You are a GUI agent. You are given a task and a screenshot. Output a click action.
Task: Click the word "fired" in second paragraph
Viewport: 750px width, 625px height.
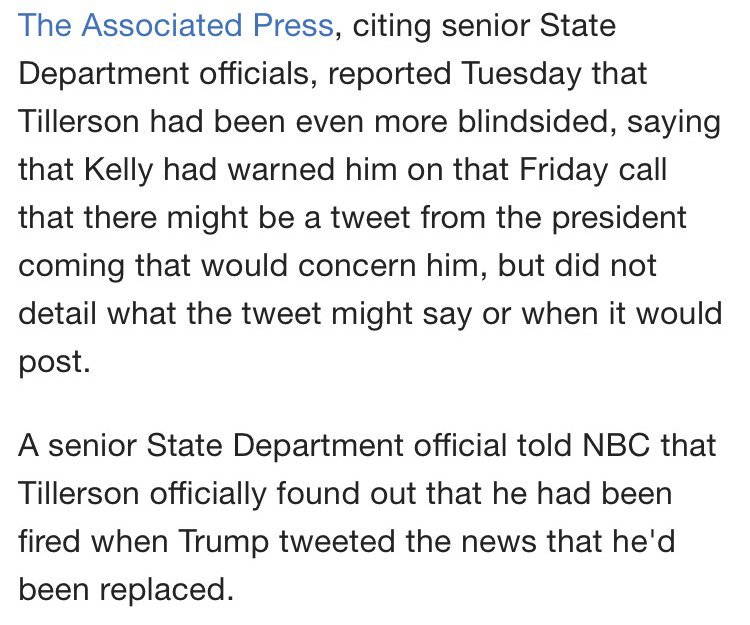(x=54, y=542)
